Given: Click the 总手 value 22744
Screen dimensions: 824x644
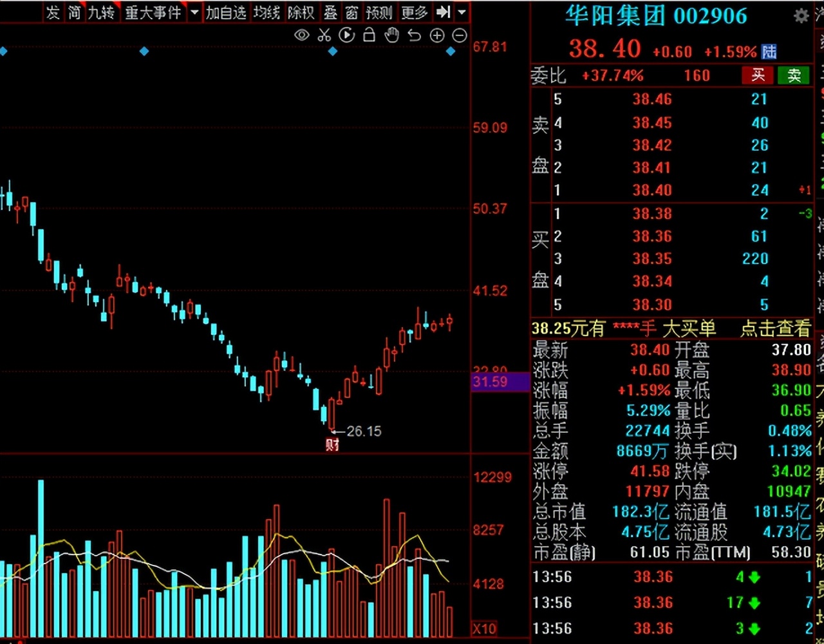Looking at the screenshot, I should (x=648, y=430).
